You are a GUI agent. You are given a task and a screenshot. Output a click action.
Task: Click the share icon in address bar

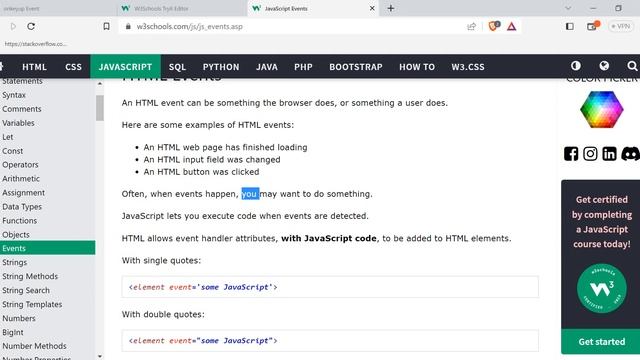point(471,27)
